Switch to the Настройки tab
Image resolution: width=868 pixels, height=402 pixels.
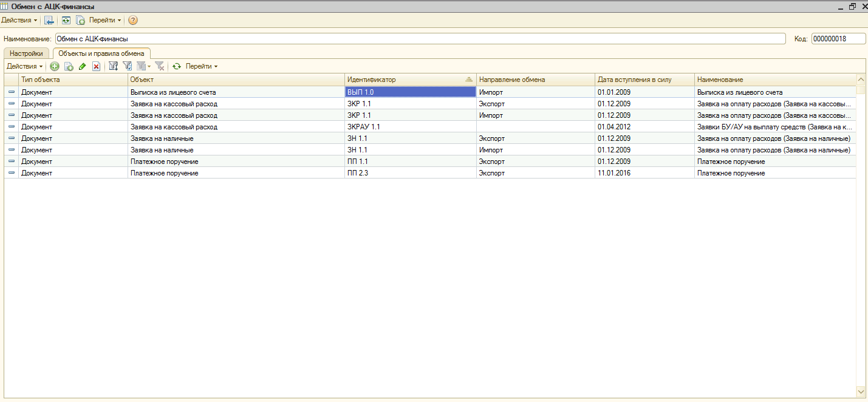coord(26,53)
